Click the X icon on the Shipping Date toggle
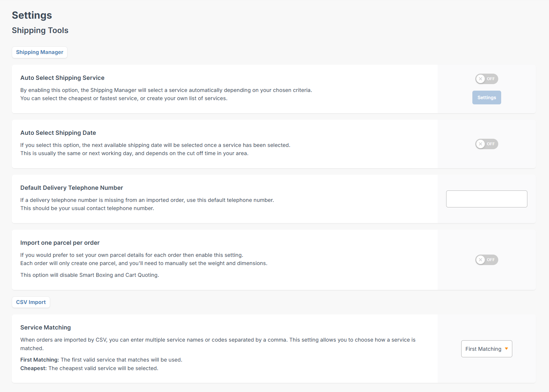Screen dimensions: 549x392 (x=481, y=144)
